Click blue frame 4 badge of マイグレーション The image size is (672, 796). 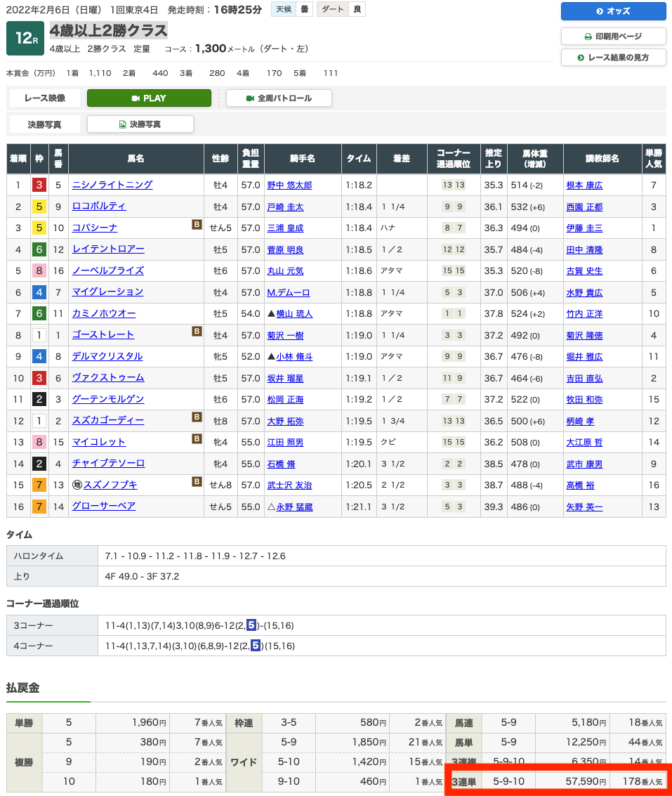tap(39, 292)
